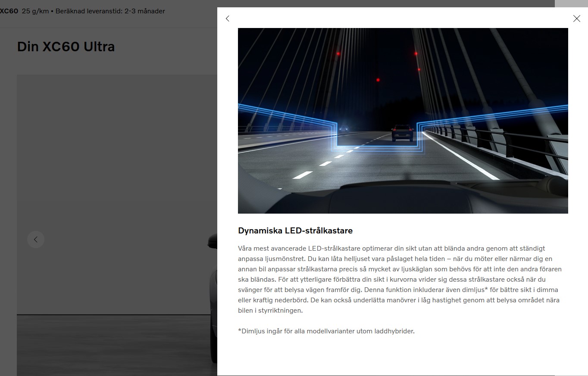This screenshot has width=588, height=376.
Task: Click the back arrow in the info panel
Action: [228, 19]
